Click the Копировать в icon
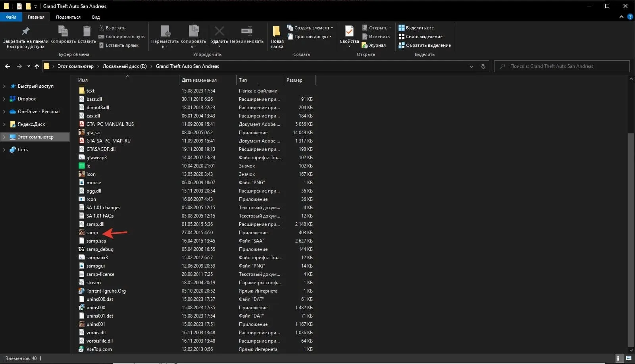Viewport: 635px width, 364px height. (x=194, y=31)
